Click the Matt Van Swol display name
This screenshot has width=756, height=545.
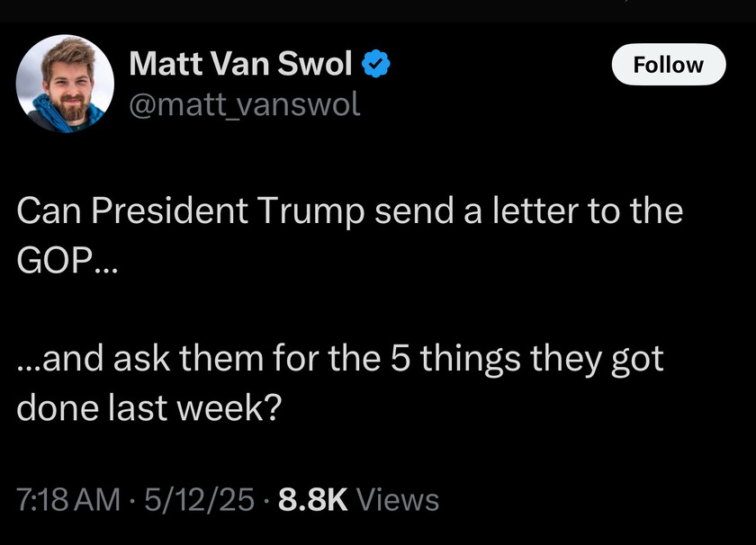[240, 64]
